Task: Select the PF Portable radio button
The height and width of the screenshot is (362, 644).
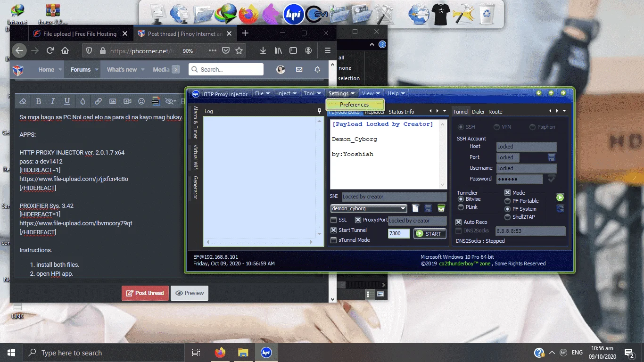Action: click(508, 201)
